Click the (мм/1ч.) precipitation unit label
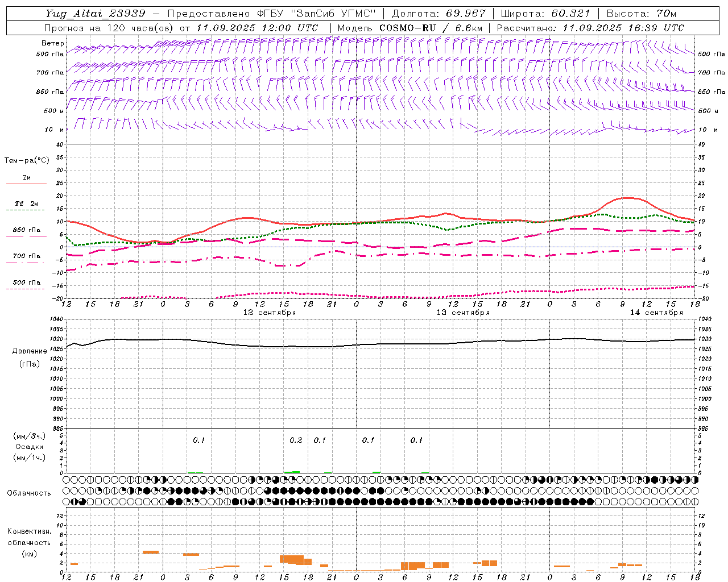 pyautogui.click(x=30, y=458)
